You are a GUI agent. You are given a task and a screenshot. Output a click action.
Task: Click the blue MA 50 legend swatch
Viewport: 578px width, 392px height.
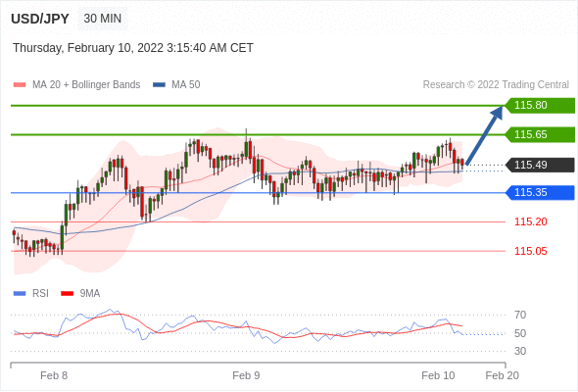click(x=159, y=85)
